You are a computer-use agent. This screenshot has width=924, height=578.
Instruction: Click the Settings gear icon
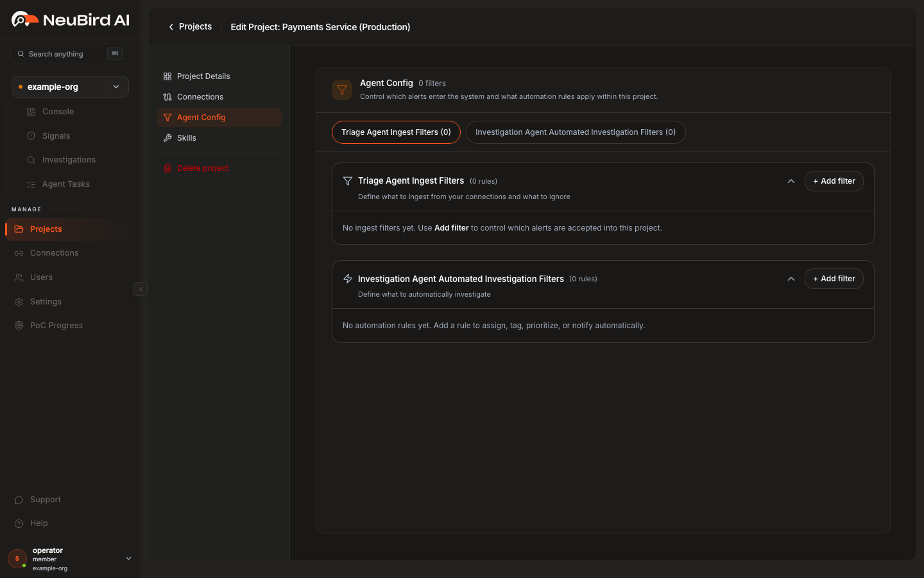(x=19, y=302)
